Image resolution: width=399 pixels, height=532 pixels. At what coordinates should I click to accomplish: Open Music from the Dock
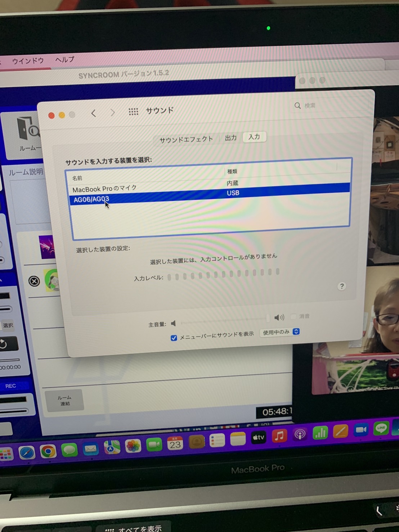(279, 436)
